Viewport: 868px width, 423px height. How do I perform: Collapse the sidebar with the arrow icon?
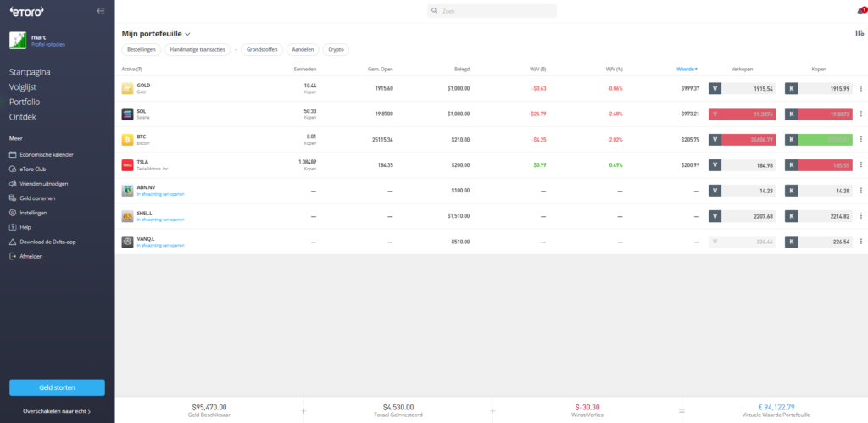[101, 11]
